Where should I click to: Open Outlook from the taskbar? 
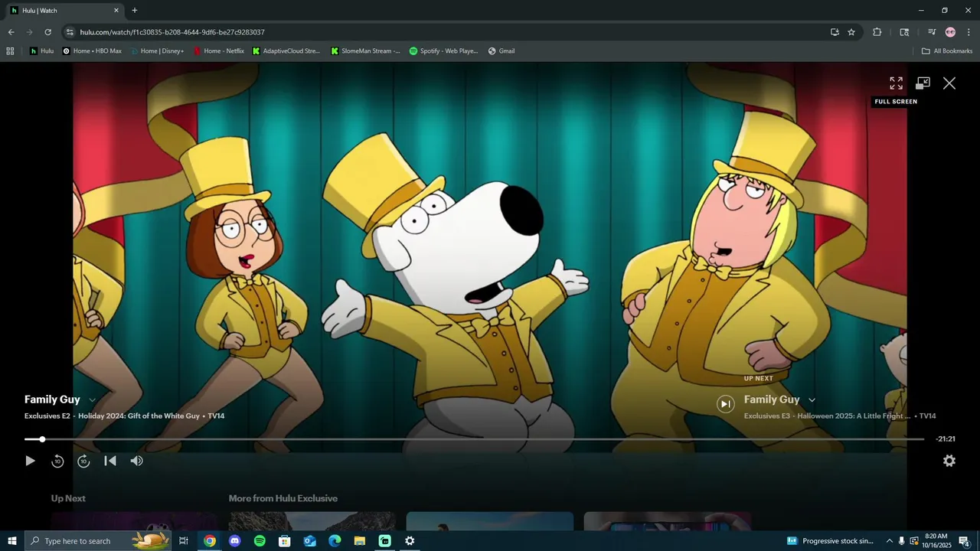310,541
